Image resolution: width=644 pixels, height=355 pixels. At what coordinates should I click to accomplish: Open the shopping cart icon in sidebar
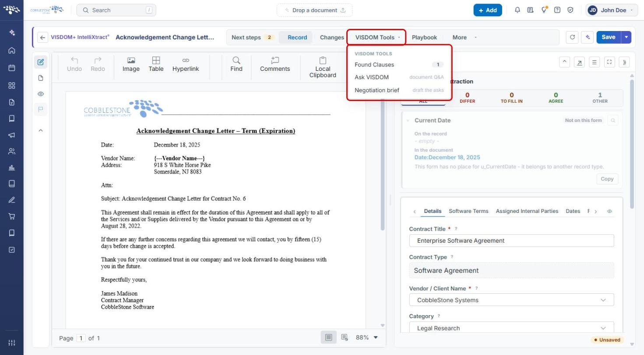(x=12, y=216)
